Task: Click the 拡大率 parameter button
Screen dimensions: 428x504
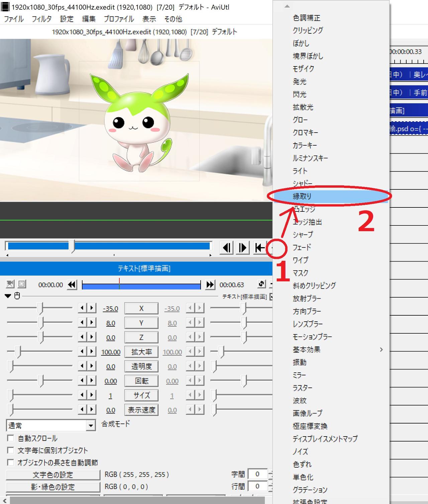Action: pos(141,352)
